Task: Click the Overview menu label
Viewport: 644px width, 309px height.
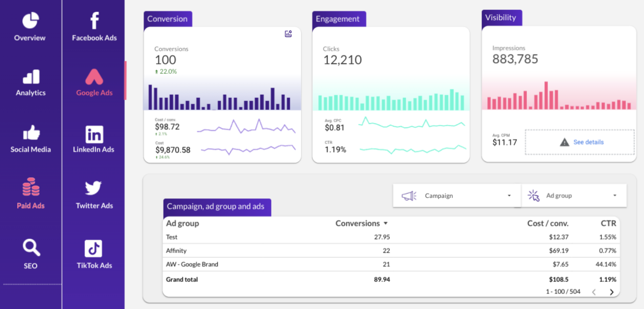Action: 30,38
